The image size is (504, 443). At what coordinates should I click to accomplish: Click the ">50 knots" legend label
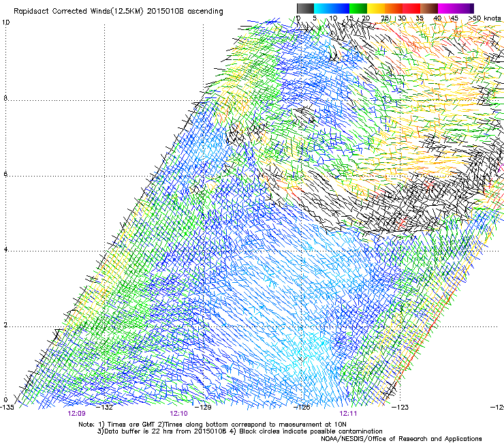point(484,18)
